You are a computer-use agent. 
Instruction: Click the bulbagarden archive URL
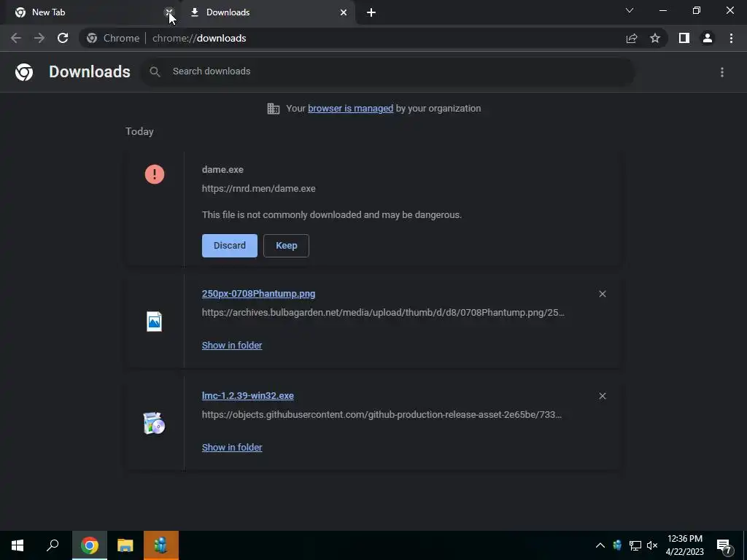point(383,313)
